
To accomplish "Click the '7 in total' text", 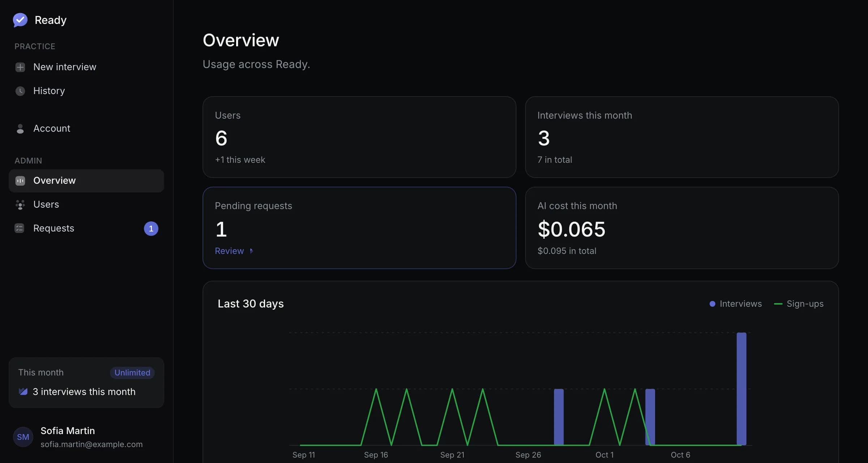I will coord(555,160).
